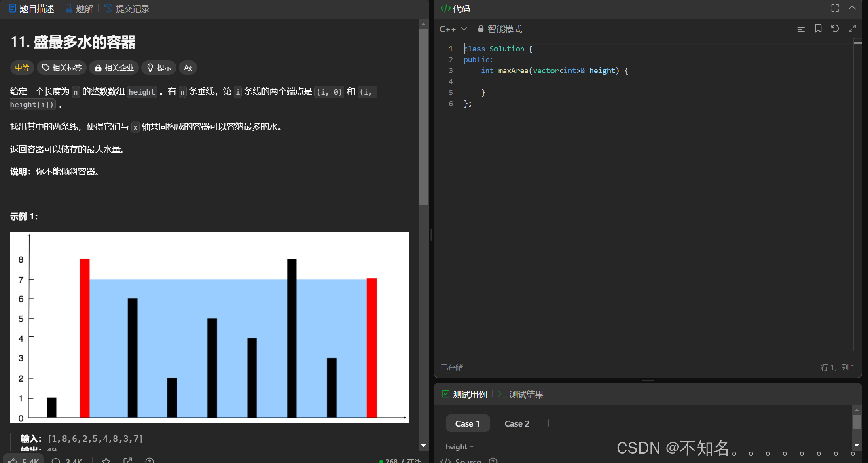Select Case 1 test case
868x463 pixels.
pyautogui.click(x=467, y=423)
